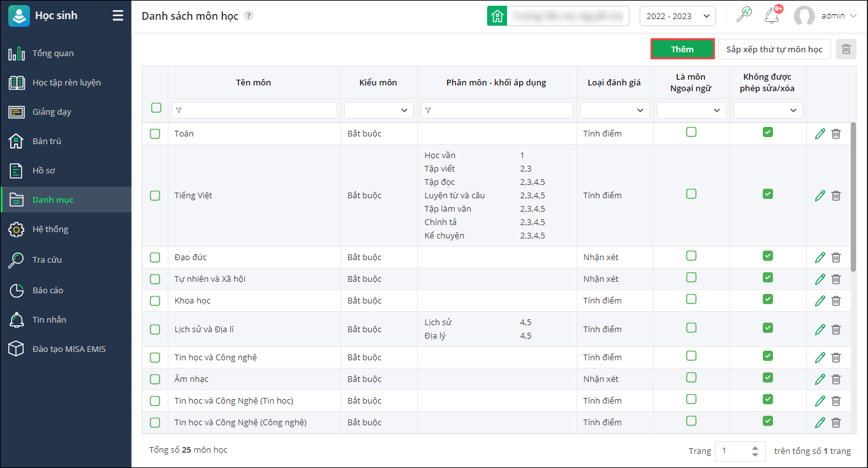Select Danh mục in the sidebar
This screenshot has height=468, width=868.
[66, 200]
